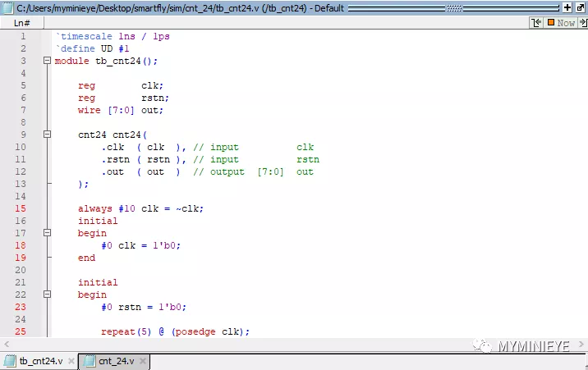The width and height of the screenshot is (588, 370).
Task: Close the tb_cnt24.v tab
Action: (x=71, y=362)
